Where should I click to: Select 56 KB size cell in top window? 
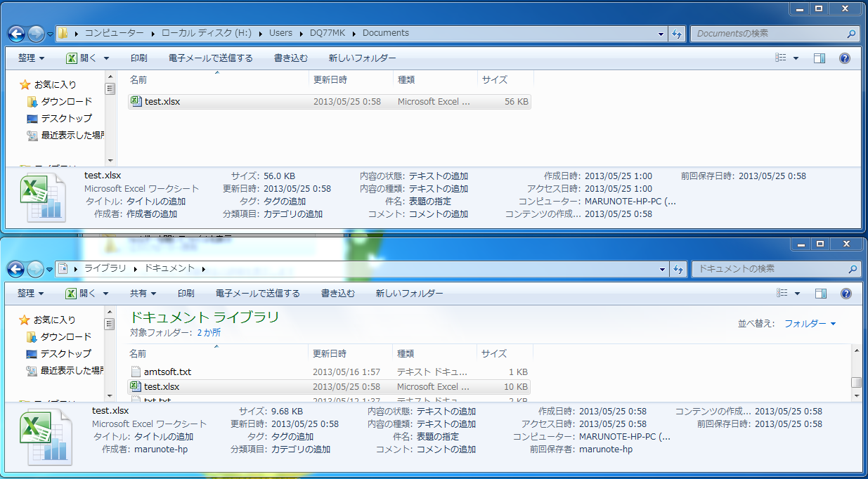(x=516, y=101)
